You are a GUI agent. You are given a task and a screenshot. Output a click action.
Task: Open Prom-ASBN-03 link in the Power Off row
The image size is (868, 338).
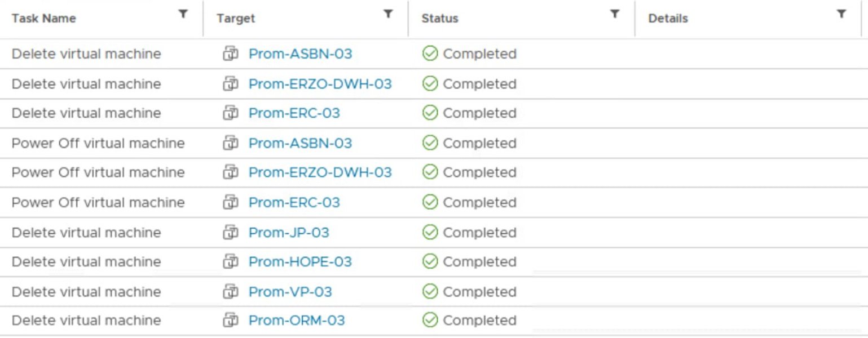pos(300,143)
